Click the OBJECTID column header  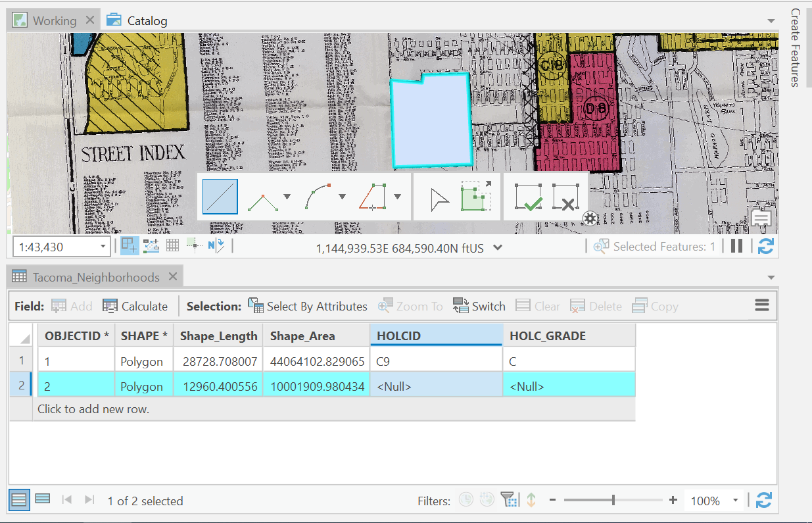[76, 336]
